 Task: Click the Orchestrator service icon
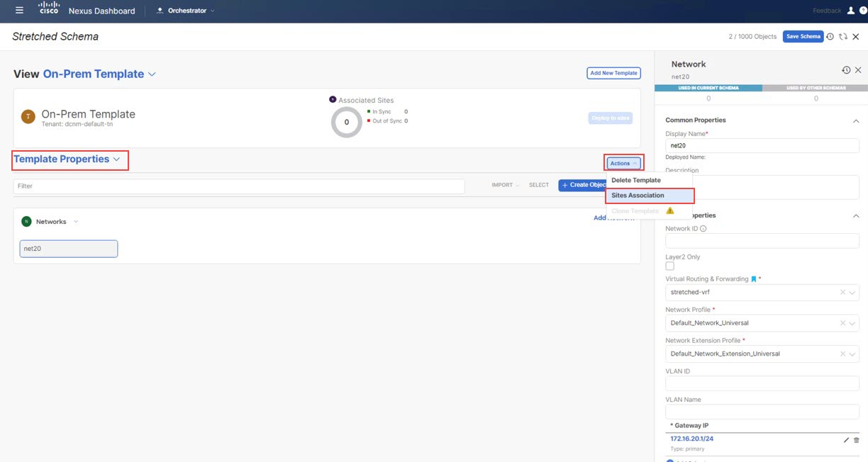(160, 11)
